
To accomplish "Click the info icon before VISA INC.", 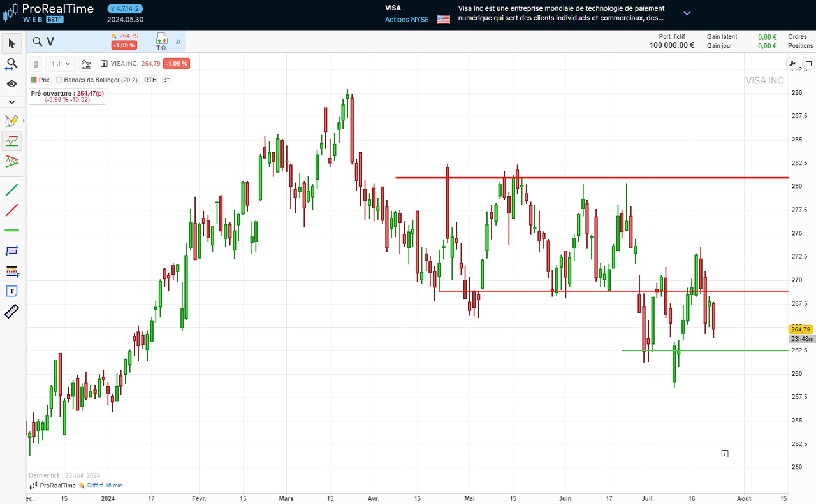I will (104, 64).
